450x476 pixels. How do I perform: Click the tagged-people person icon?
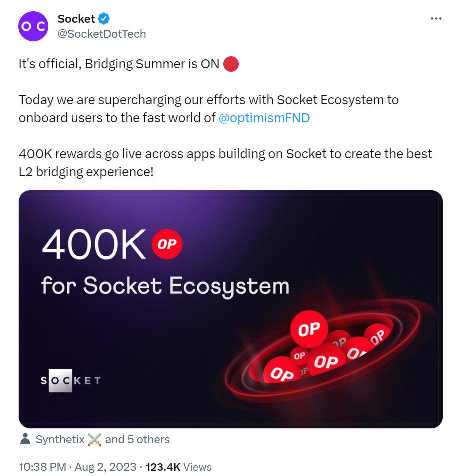(25, 439)
